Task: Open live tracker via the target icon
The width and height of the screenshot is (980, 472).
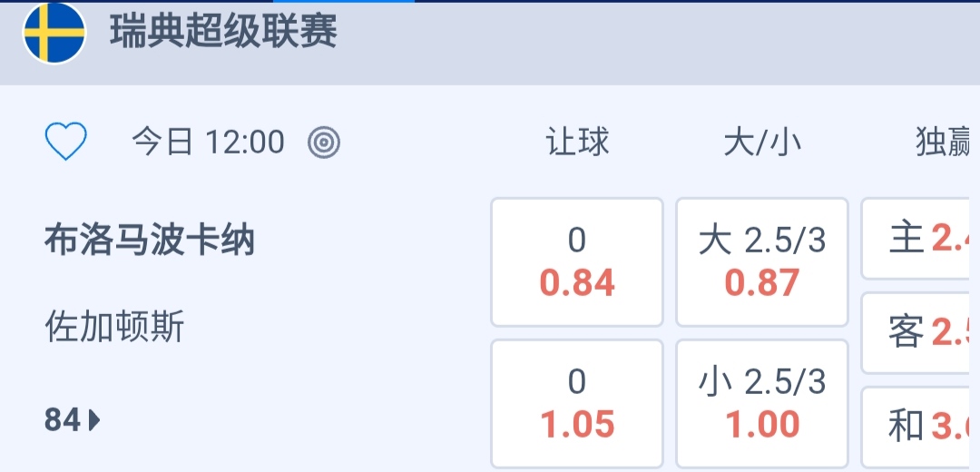Action: [324, 143]
